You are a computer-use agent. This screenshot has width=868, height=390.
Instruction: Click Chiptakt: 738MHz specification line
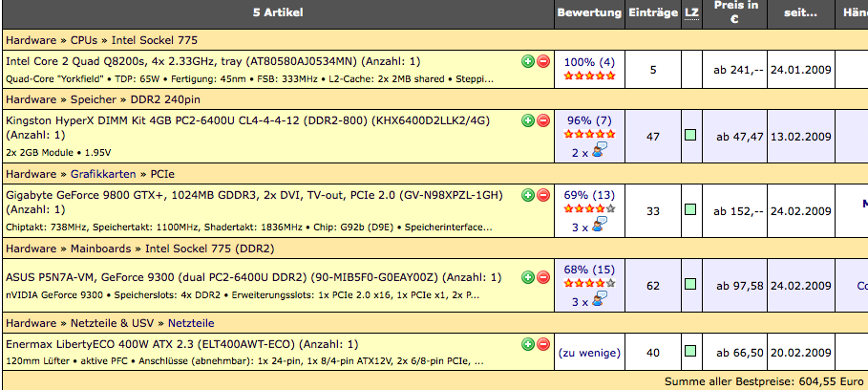[248, 227]
